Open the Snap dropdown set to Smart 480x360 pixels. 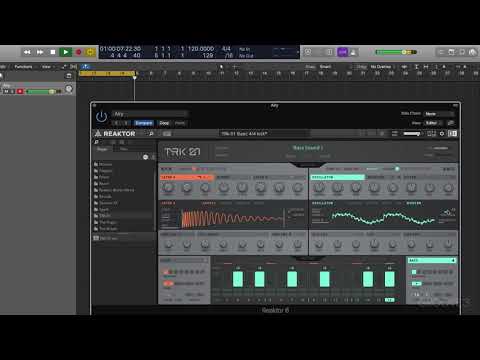pyautogui.click(x=326, y=67)
